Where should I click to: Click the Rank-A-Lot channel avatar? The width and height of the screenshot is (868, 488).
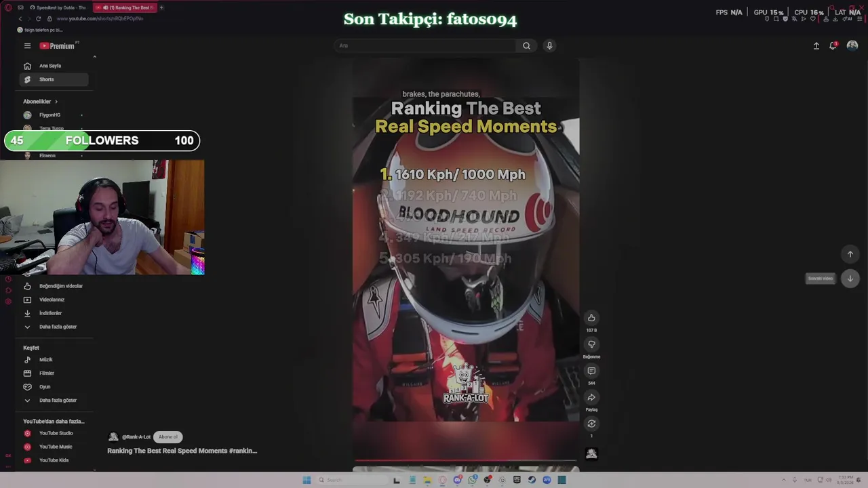[113, 437]
